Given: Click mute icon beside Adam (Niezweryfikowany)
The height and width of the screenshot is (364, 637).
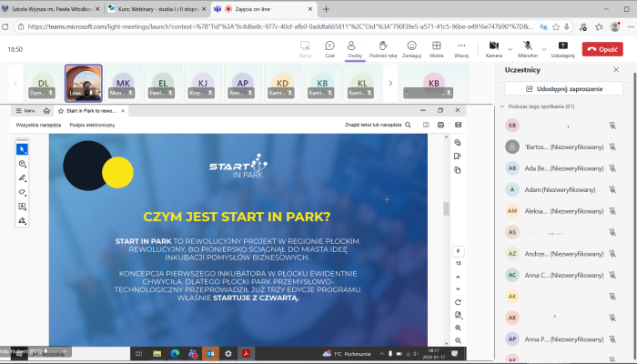Looking at the screenshot, I should pyautogui.click(x=612, y=189).
